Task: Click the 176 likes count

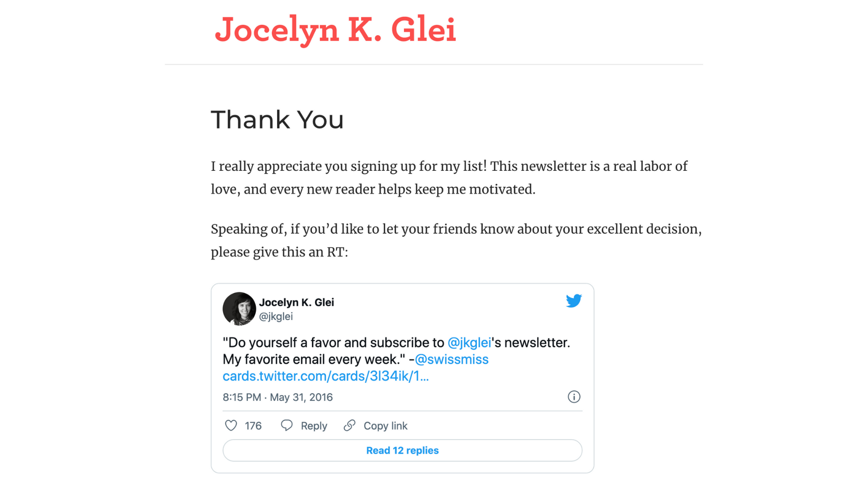Action: pos(253,426)
